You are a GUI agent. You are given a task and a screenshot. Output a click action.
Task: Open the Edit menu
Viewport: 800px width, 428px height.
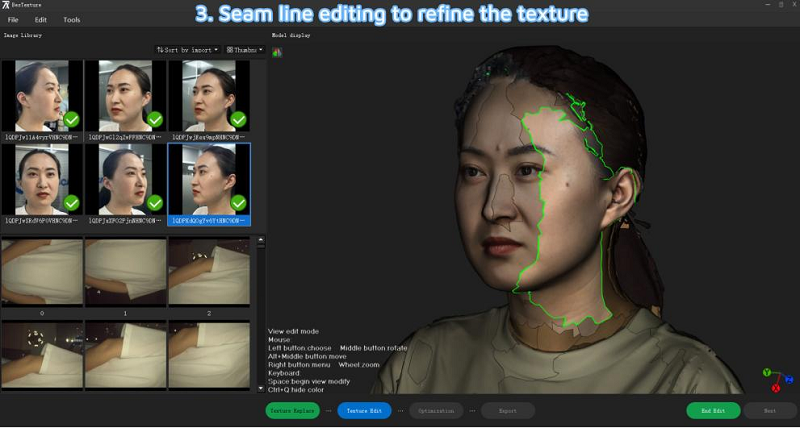(x=40, y=20)
